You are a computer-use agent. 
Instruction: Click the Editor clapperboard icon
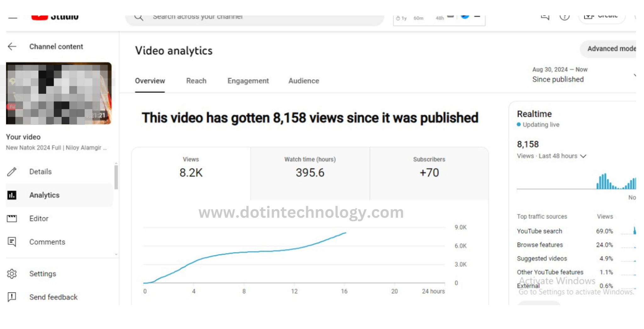(12, 219)
